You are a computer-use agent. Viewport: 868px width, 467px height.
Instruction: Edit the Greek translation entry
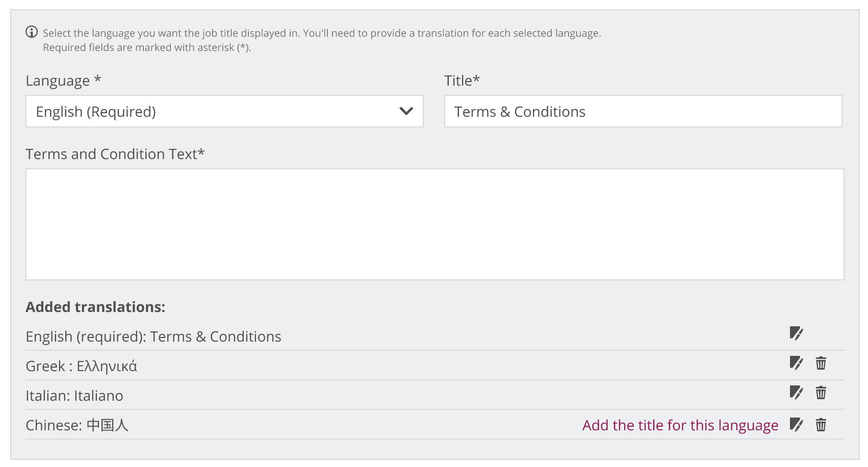[796, 363]
